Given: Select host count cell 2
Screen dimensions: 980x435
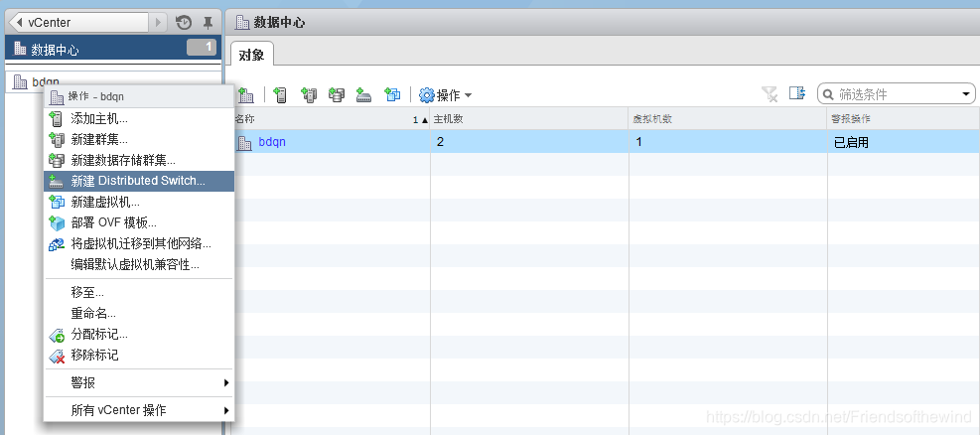Looking at the screenshot, I should coord(529,142).
